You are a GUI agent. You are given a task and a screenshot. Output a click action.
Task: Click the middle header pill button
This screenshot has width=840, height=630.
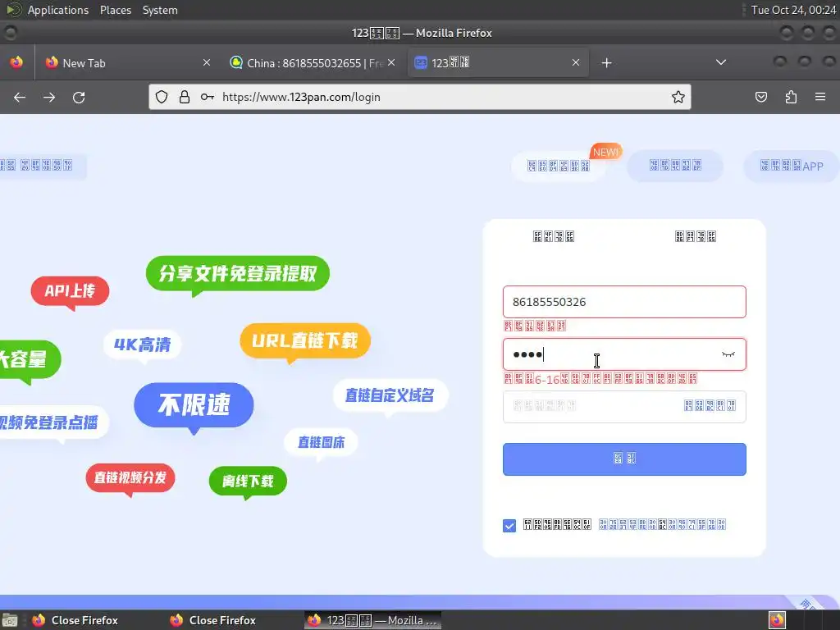[675, 166]
